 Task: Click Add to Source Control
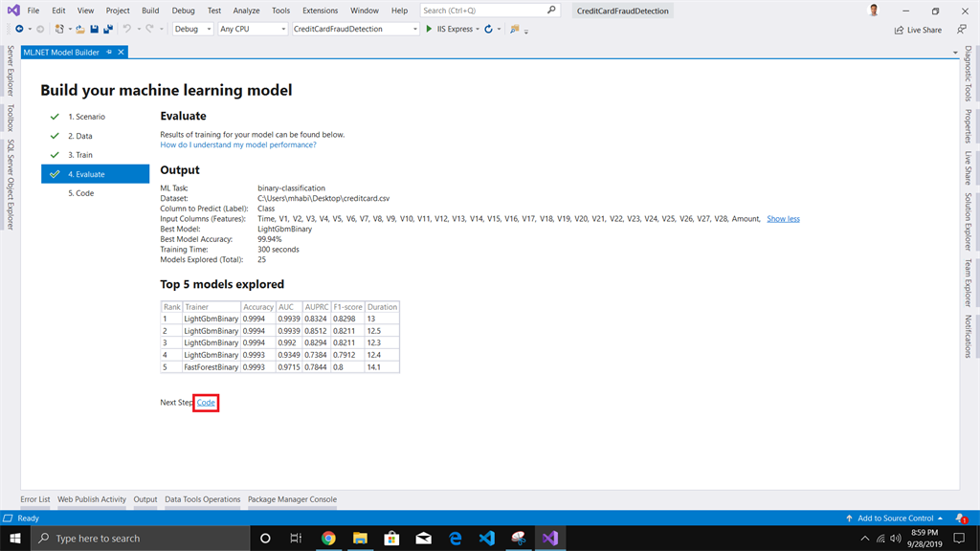(x=895, y=518)
